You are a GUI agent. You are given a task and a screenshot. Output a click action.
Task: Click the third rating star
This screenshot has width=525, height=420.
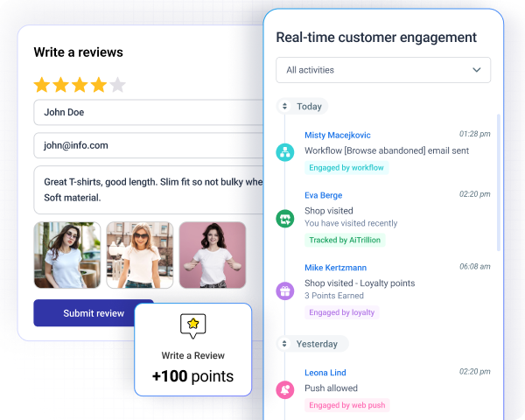tap(80, 85)
